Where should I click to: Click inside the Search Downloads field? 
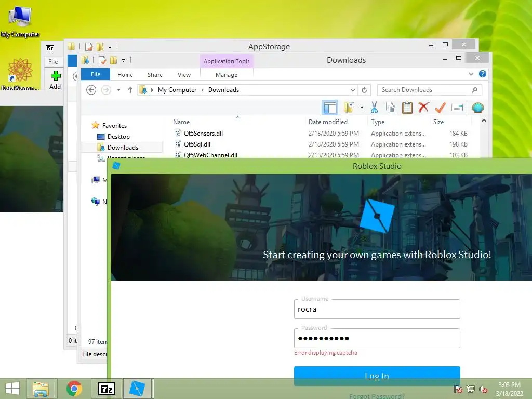tap(430, 90)
